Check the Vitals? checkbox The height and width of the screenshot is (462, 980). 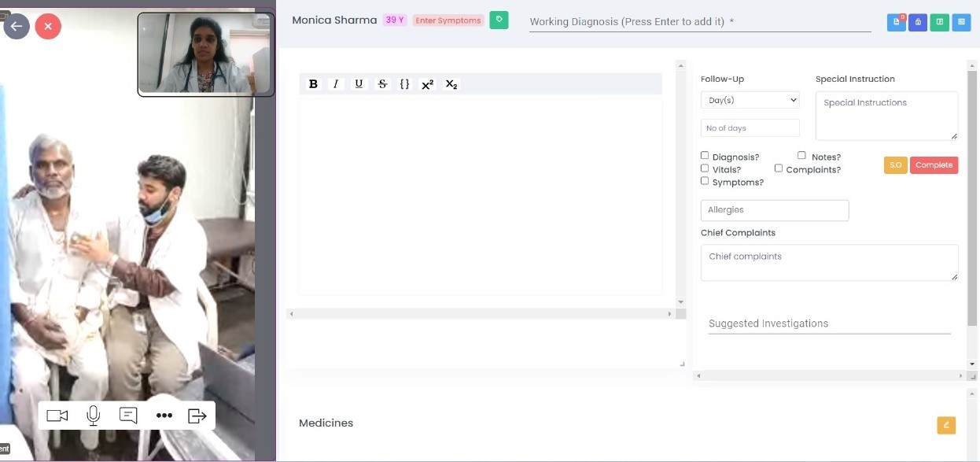pyautogui.click(x=705, y=168)
